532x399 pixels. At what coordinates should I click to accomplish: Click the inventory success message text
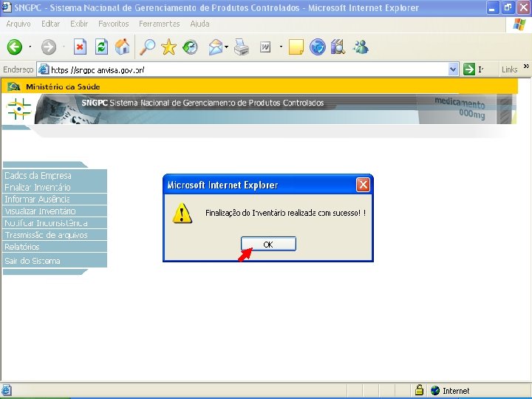coord(286,213)
